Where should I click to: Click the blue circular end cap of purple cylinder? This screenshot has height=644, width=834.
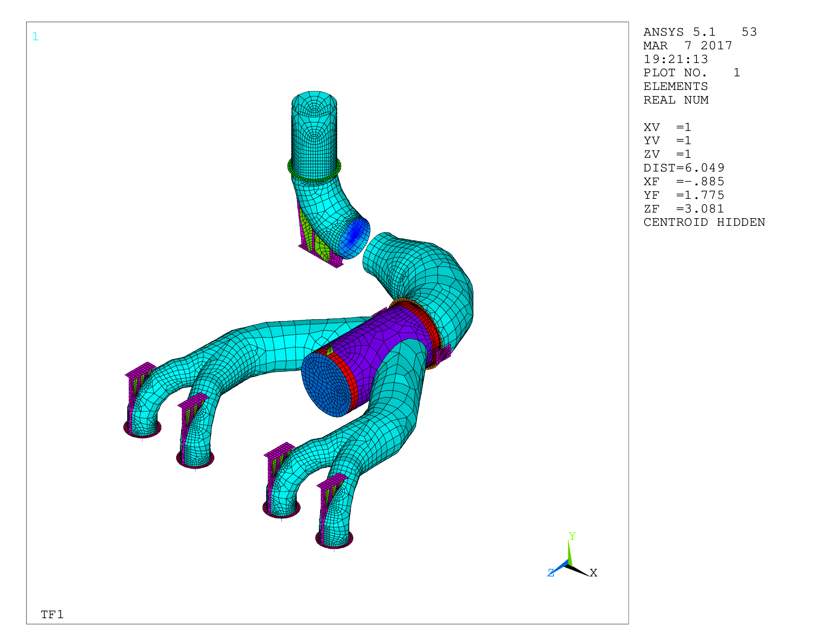(326, 385)
